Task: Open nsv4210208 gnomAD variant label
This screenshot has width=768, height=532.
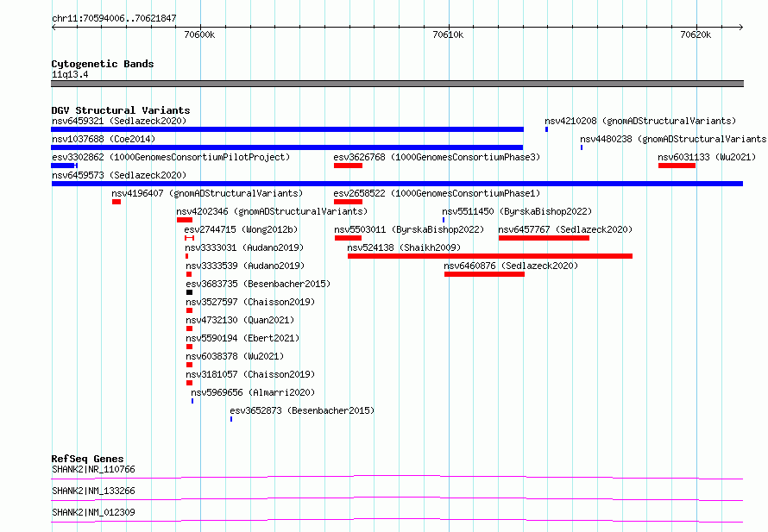Action: (x=640, y=121)
